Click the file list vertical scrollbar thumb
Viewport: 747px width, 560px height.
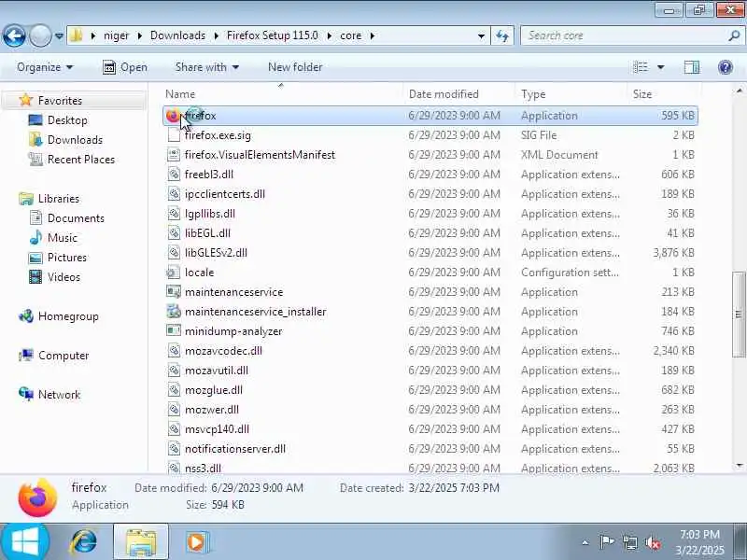739,315
